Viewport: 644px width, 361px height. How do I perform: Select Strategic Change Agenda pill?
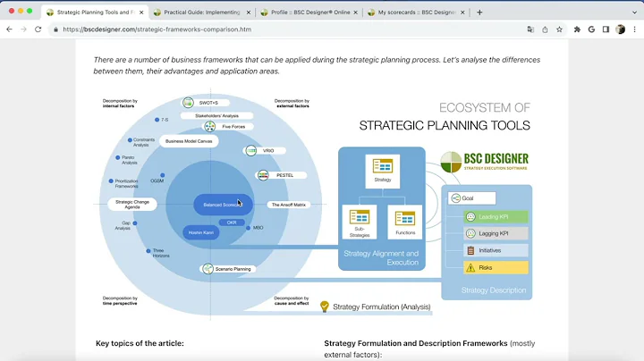coord(132,205)
